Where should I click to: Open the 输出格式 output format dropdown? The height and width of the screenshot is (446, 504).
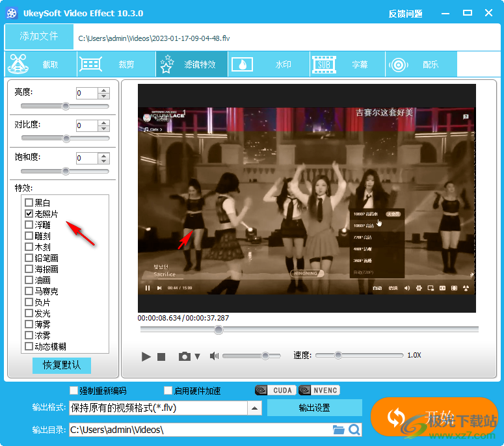[x=254, y=408]
